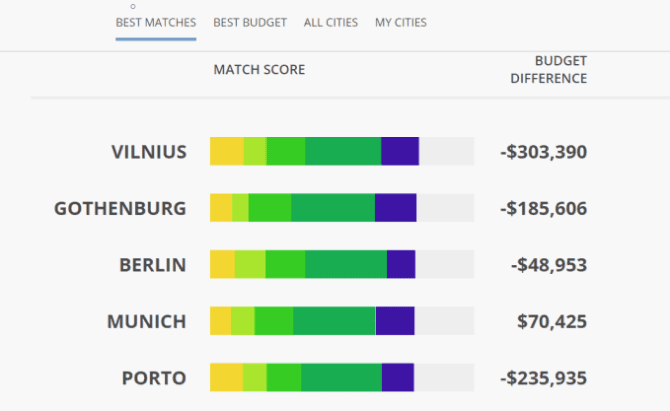
Task: Select Berlin's dark green bar segment
Action: (345, 265)
